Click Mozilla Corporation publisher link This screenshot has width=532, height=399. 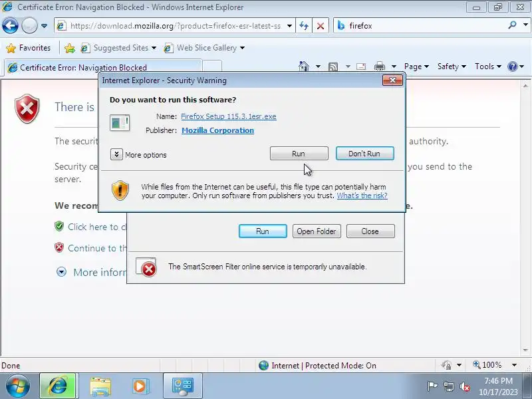218,130
